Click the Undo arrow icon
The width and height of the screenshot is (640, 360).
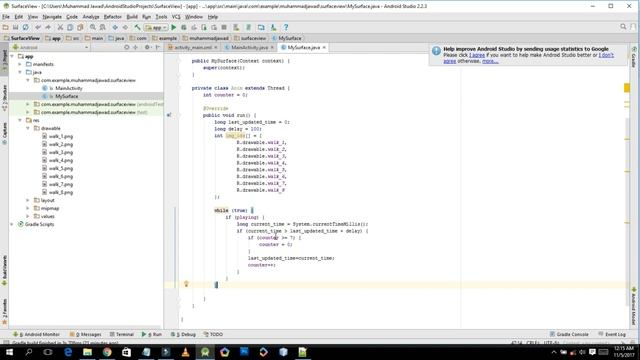(x=38, y=27)
